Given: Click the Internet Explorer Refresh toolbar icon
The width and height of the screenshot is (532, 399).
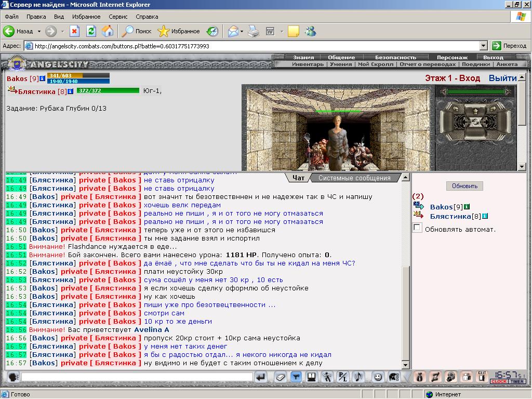Looking at the screenshot, I should point(91,32).
